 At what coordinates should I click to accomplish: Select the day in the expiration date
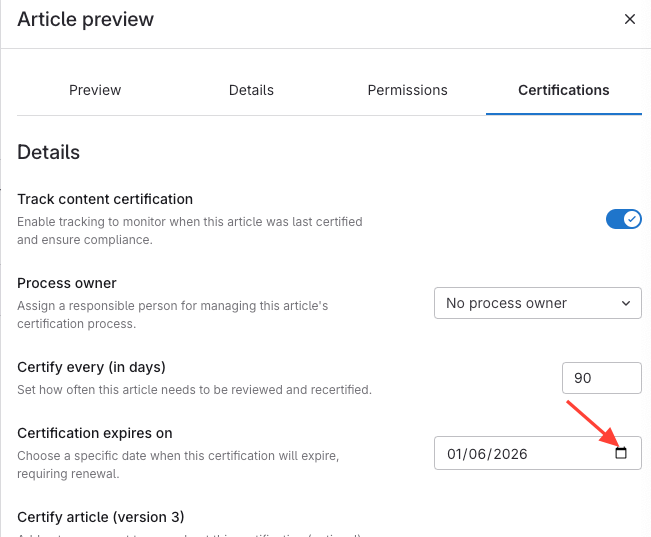click(478, 453)
